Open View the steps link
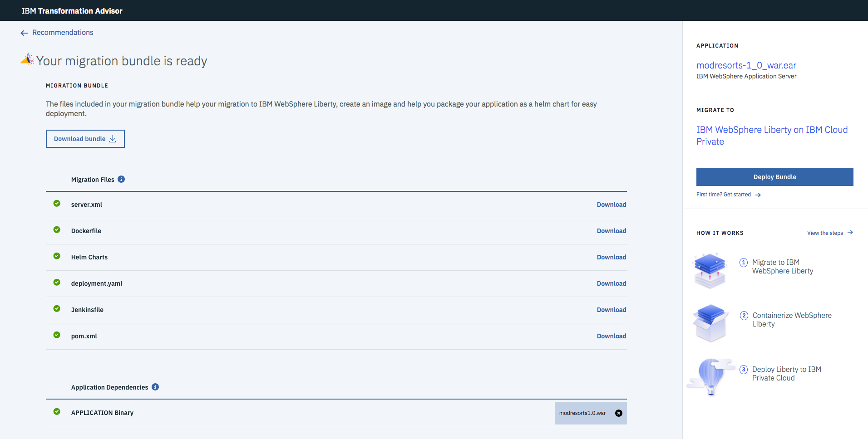The width and height of the screenshot is (868, 439). 825,233
